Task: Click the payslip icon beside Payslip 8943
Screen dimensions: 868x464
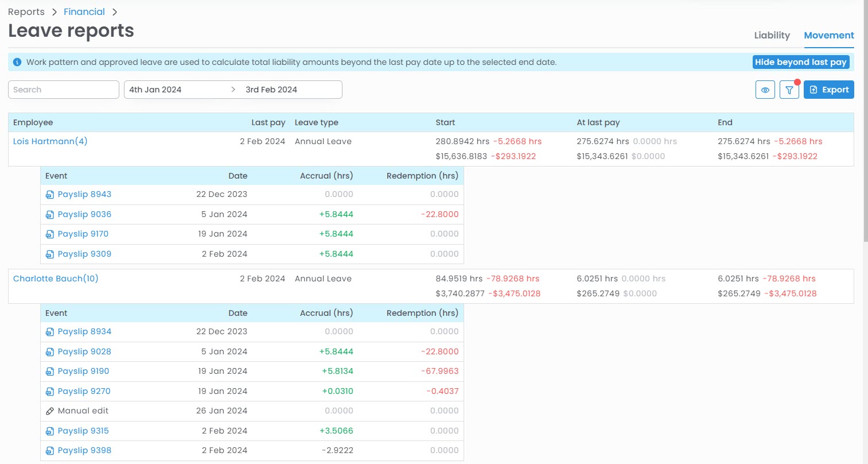Action: pyautogui.click(x=50, y=195)
